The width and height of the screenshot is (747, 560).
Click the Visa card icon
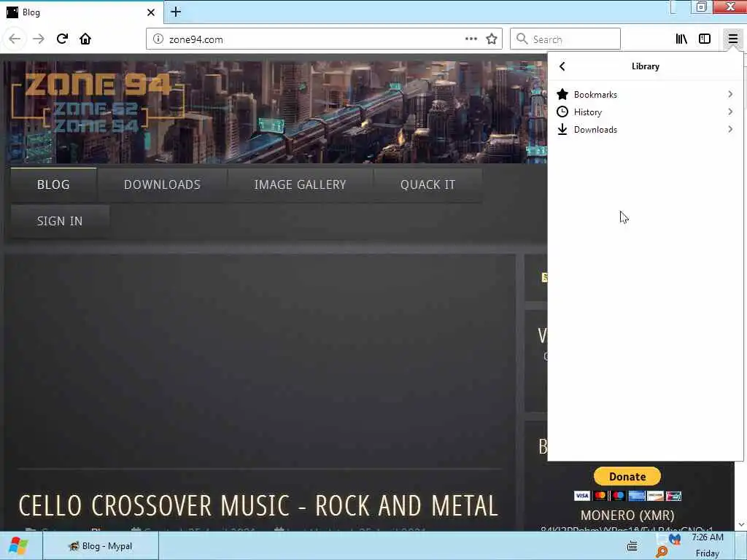coord(581,496)
